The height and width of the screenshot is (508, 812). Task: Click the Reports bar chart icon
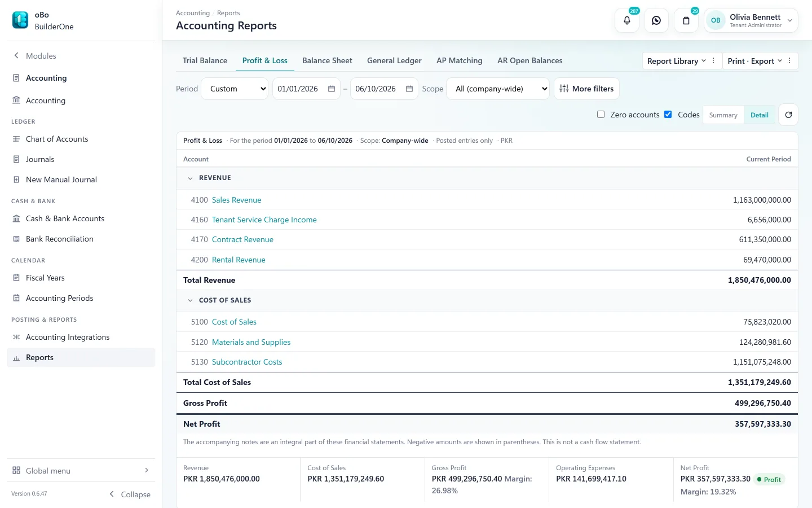[x=16, y=358]
